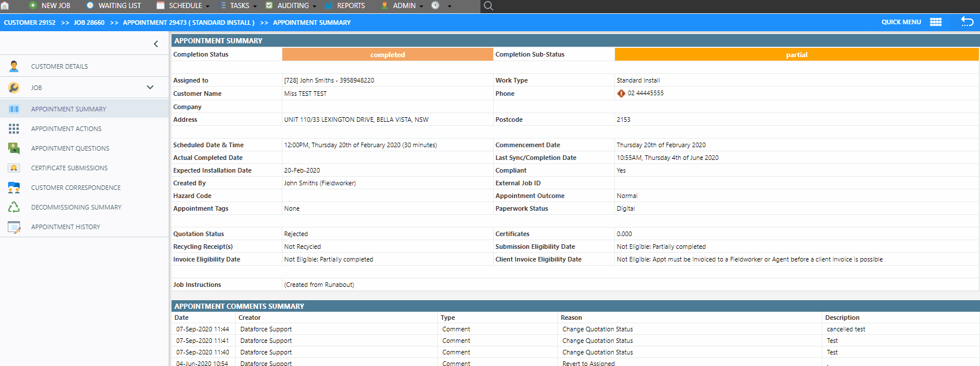Click the Certificate Submissions ribbon icon
This screenshot has height=366, width=980.
(14, 168)
